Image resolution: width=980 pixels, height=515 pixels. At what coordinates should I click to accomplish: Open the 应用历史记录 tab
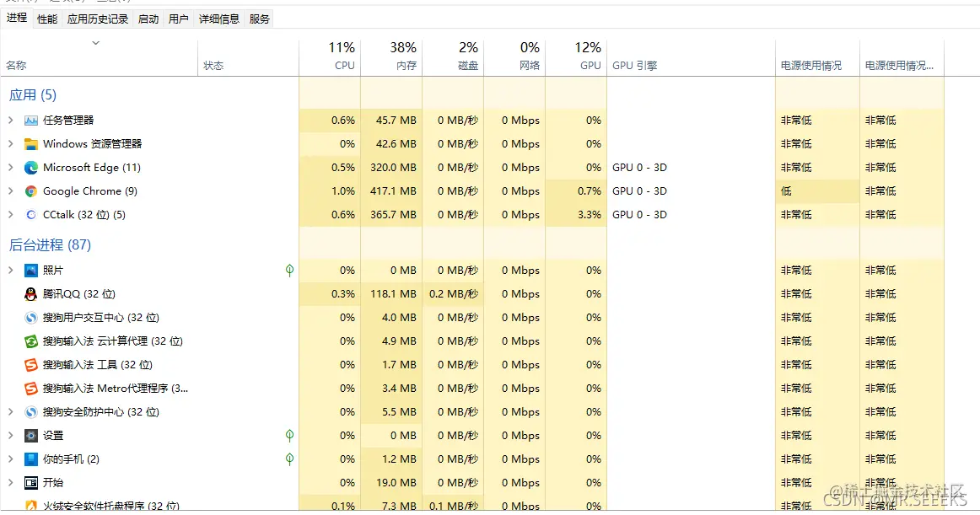tap(98, 19)
